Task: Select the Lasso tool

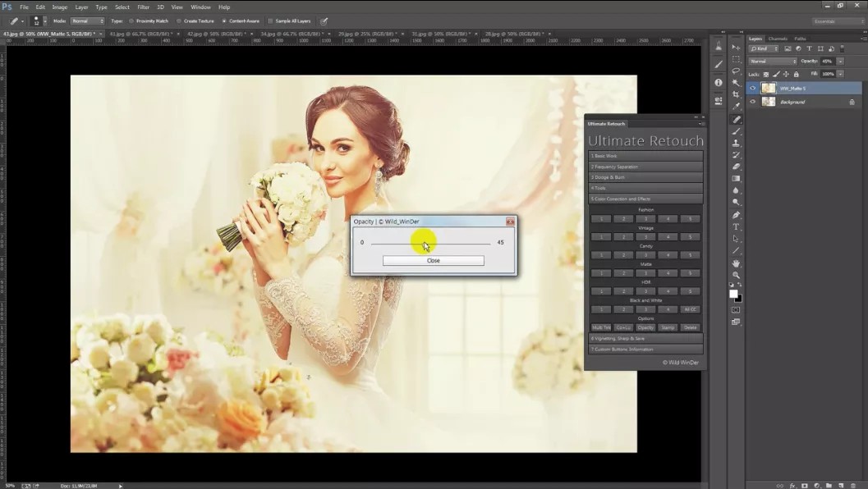Action: pos(737,71)
